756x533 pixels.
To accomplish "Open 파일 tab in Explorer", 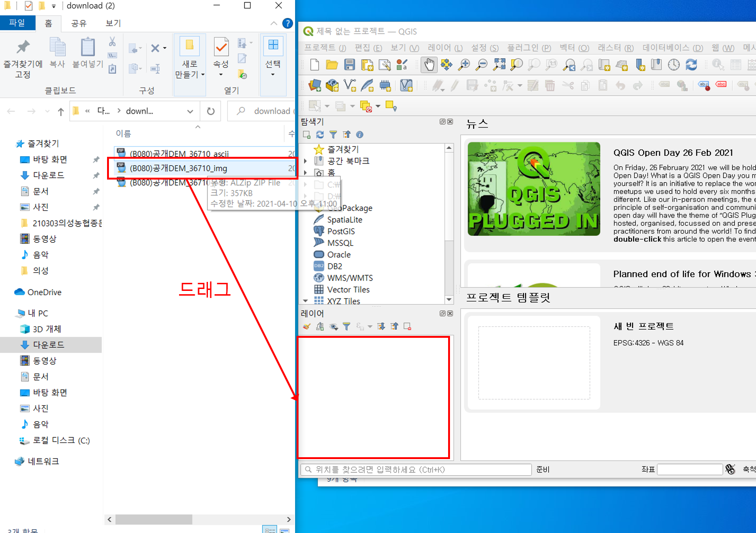I will click(x=17, y=23).
